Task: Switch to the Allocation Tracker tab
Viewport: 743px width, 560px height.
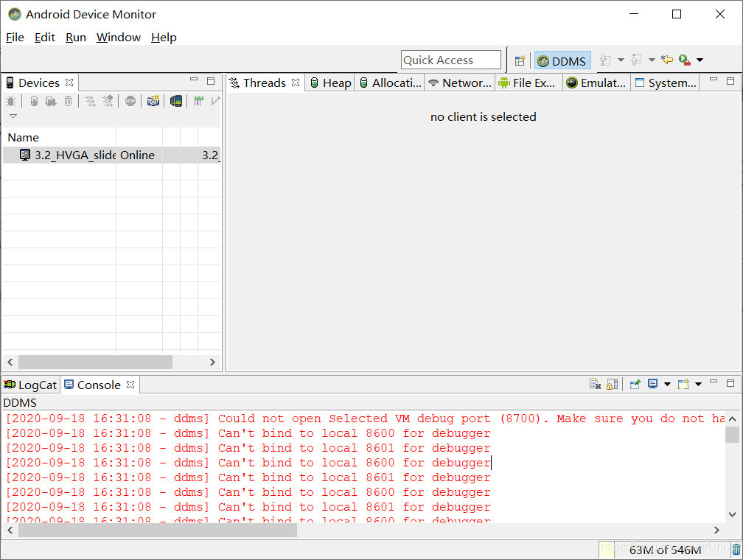Action: (390, 83)
